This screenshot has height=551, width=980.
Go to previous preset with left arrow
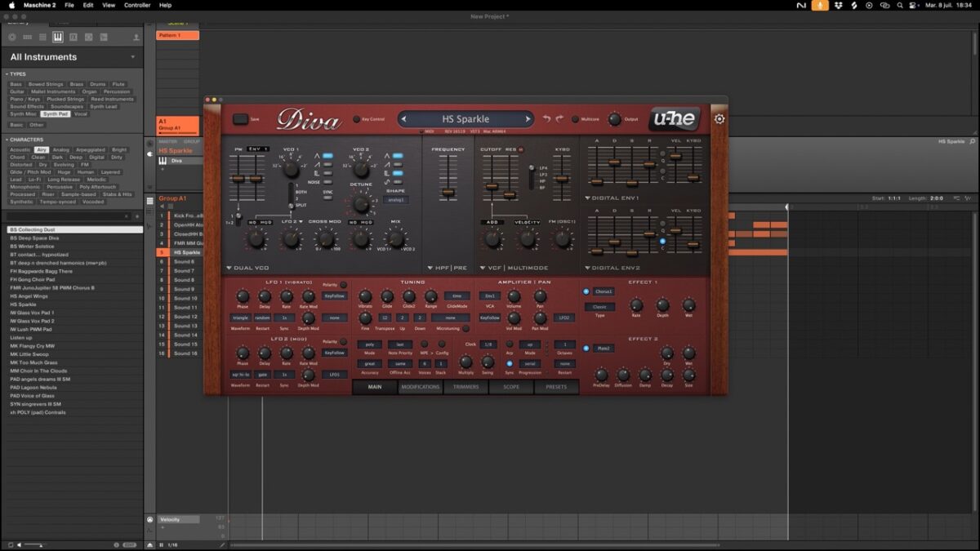click(404, 119)
